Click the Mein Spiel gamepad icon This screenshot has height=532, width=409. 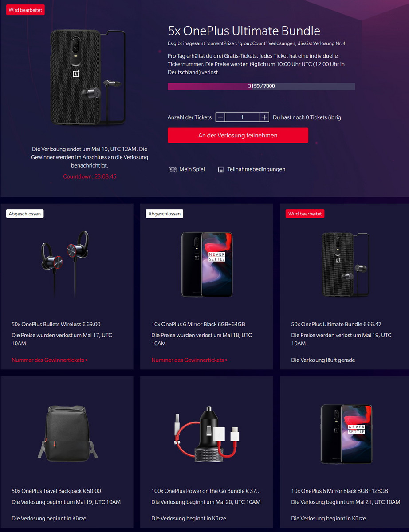coord(173,169)
